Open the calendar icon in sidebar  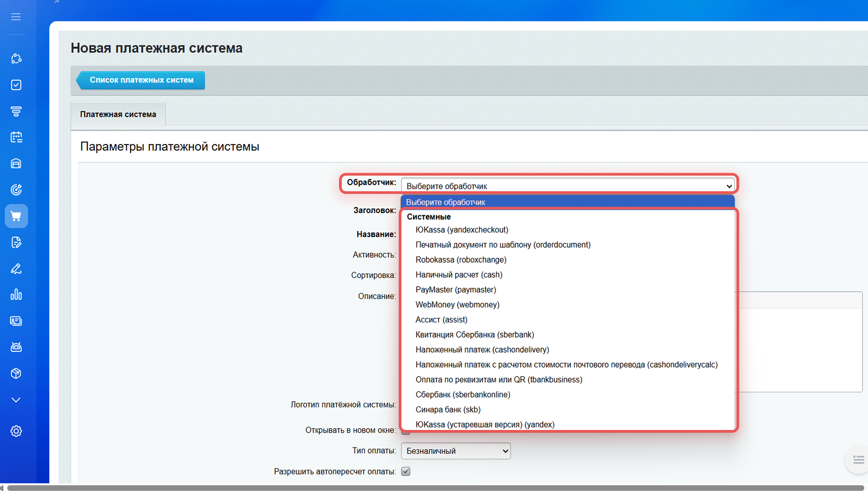point(16,137)
